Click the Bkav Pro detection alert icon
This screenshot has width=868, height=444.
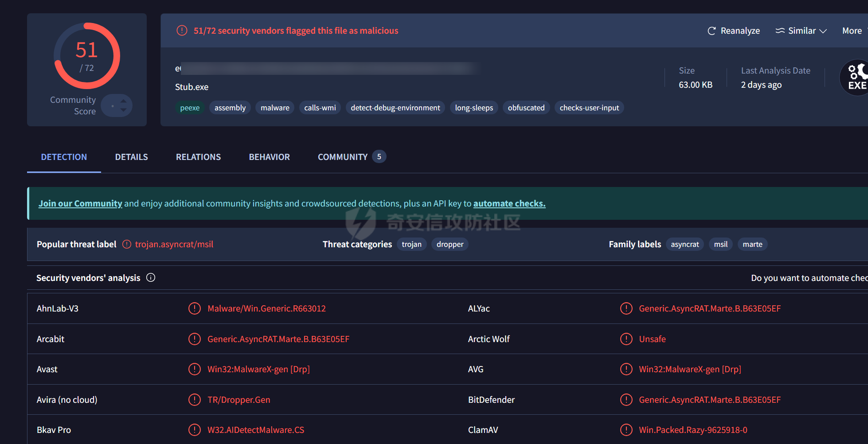coord(195,430)
